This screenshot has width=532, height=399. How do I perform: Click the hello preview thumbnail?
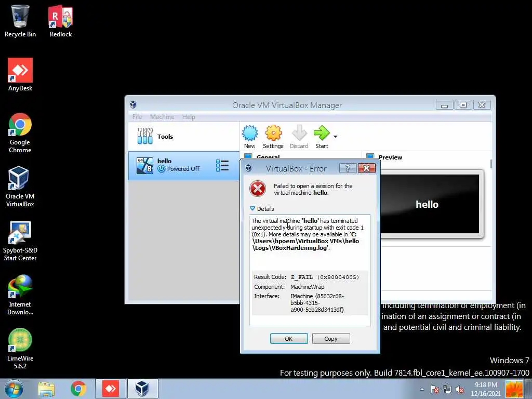(x=430, y=204)
